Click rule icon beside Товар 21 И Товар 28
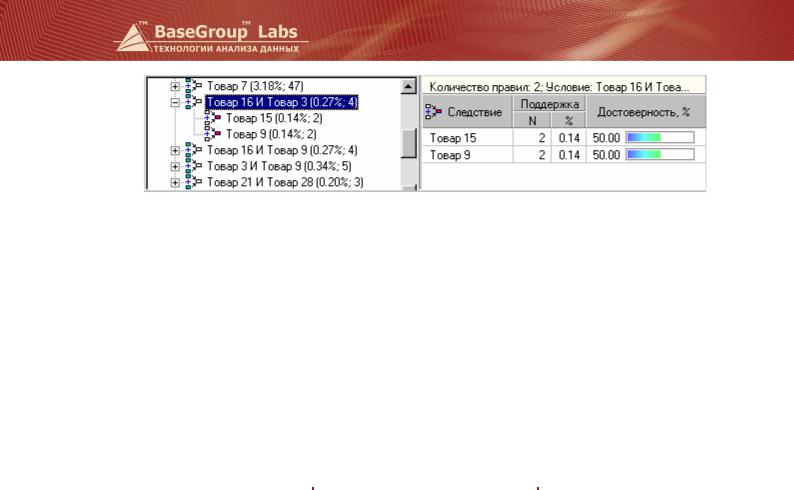This screenshot has height=490, width=794. point(193,183)
